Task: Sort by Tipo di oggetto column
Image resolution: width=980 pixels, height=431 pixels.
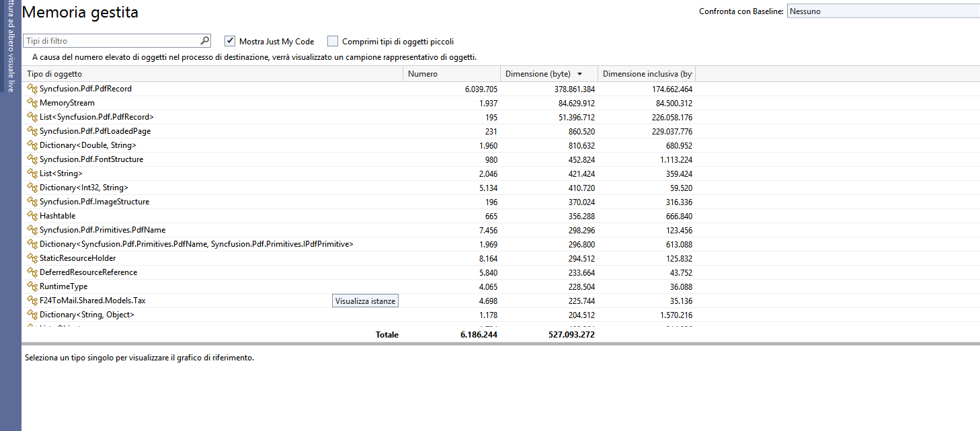Action: (54, 74)
